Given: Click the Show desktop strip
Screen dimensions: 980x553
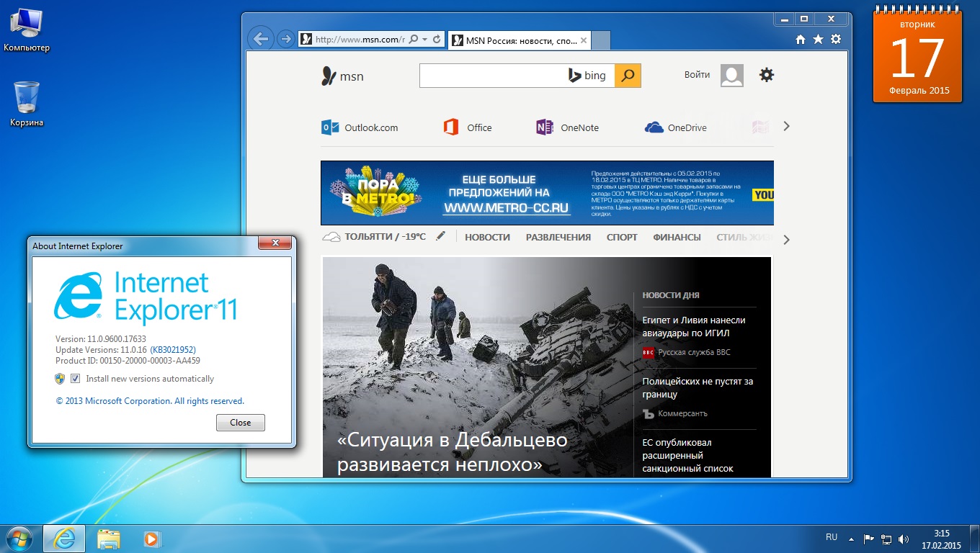Looking at the screenshot, I should [x=974, y=539].
